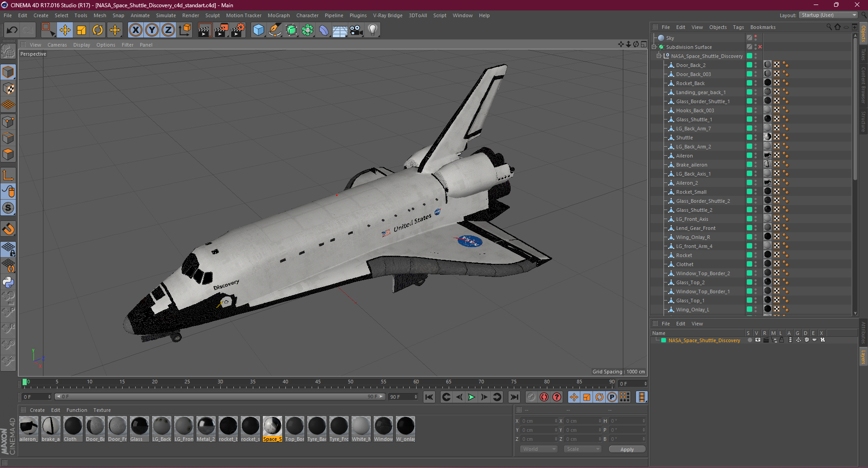Click the Search icon in Object Manager

pos(829,27)
